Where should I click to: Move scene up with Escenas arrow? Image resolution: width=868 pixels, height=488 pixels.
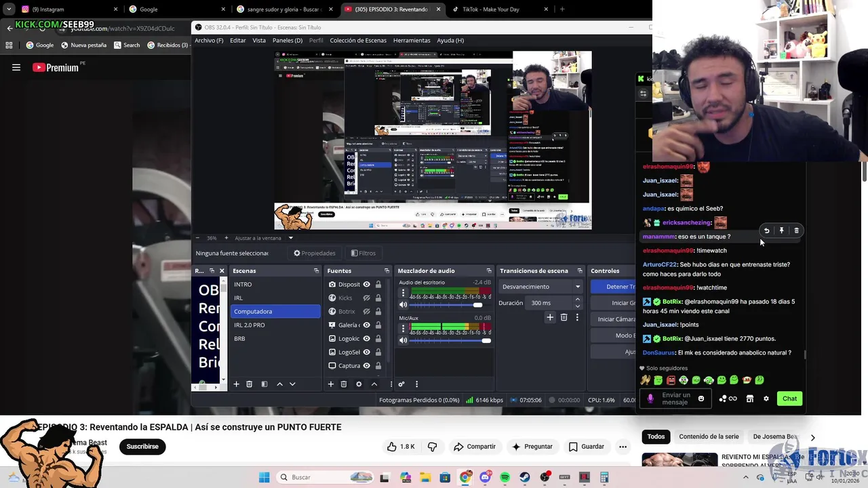click(x=279, y=384)
